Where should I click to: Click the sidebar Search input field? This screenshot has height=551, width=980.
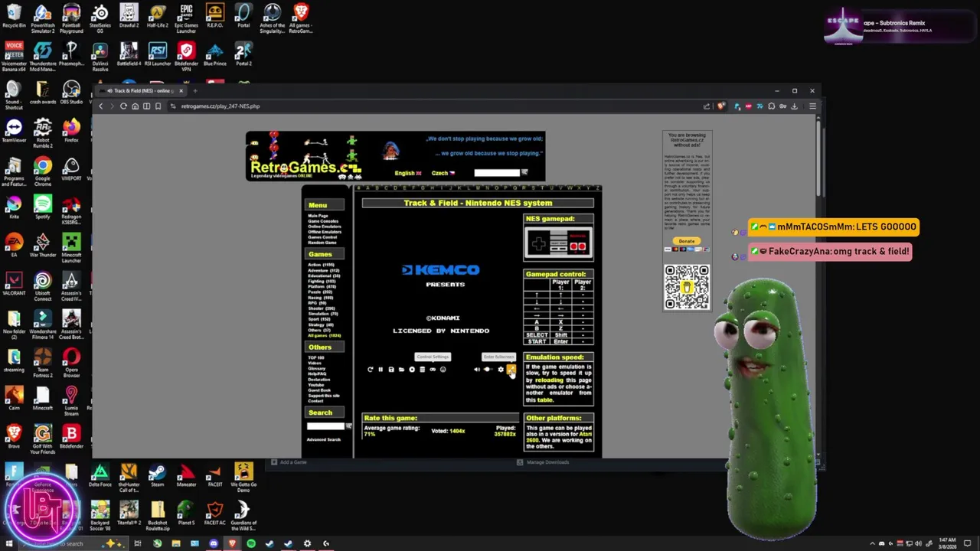(325, 426)
